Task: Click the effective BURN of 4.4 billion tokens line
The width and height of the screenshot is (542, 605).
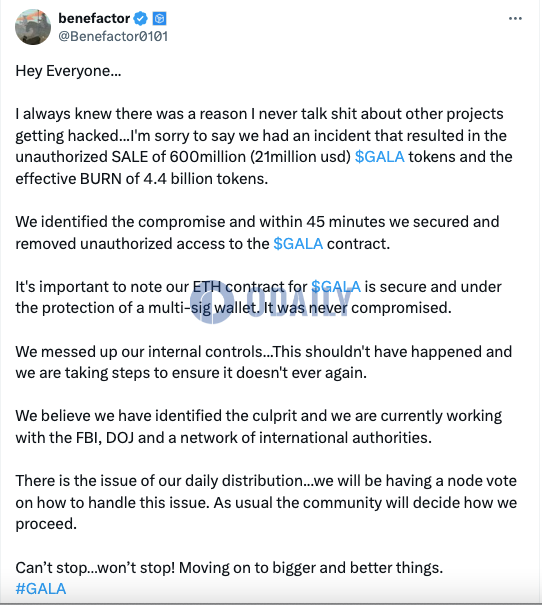Action: coord(142,179)
